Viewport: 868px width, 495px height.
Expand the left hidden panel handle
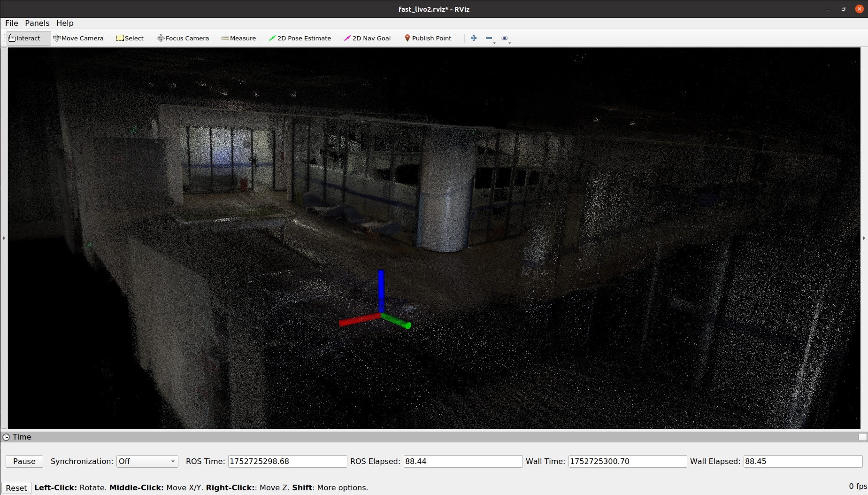[x=4, y=238]
